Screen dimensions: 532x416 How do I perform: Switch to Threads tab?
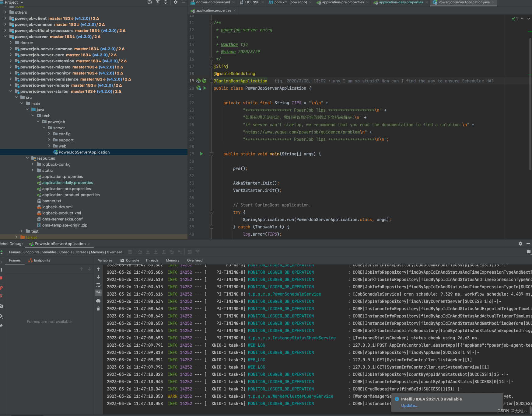coord(152,260)
